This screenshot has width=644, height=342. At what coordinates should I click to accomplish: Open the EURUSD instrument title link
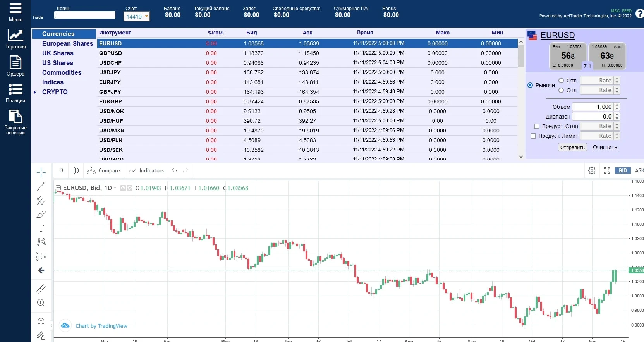[x=558, y=35]
